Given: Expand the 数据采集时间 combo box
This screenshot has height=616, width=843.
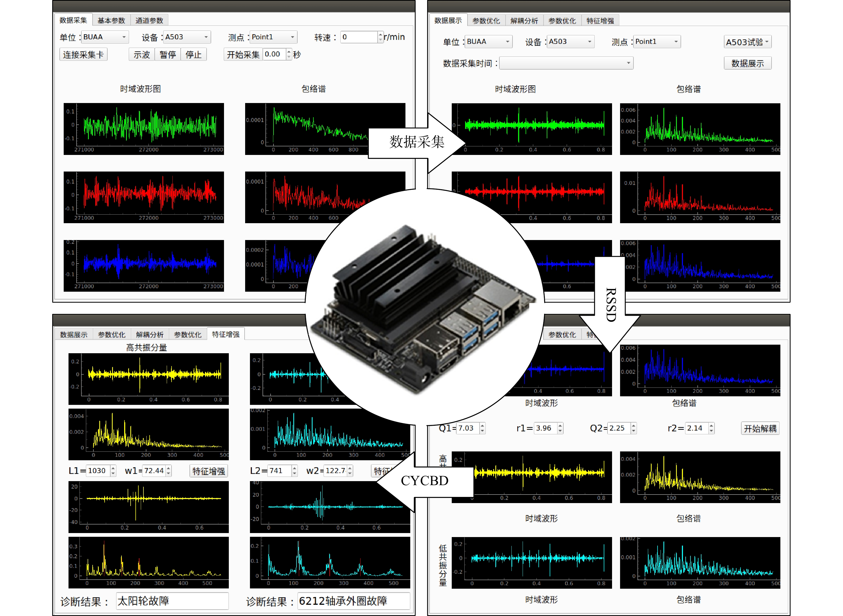Looking at the screenshot, I should pos(566,63).
